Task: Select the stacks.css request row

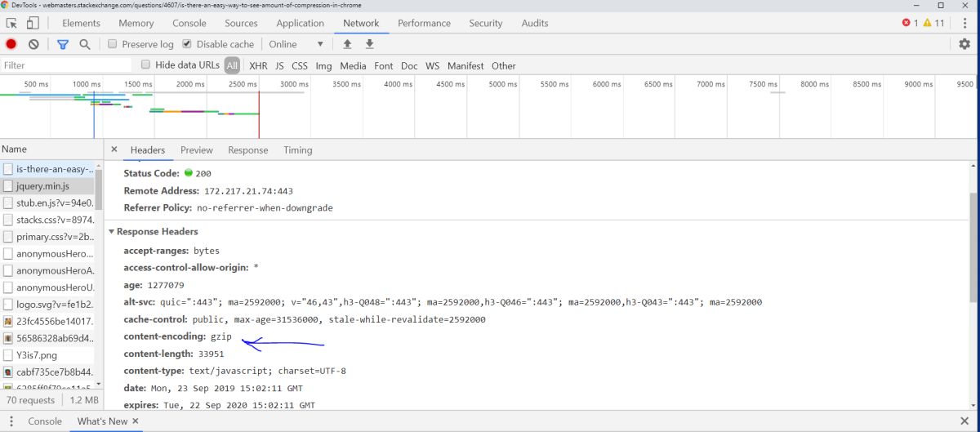Action: click(49, 220)
